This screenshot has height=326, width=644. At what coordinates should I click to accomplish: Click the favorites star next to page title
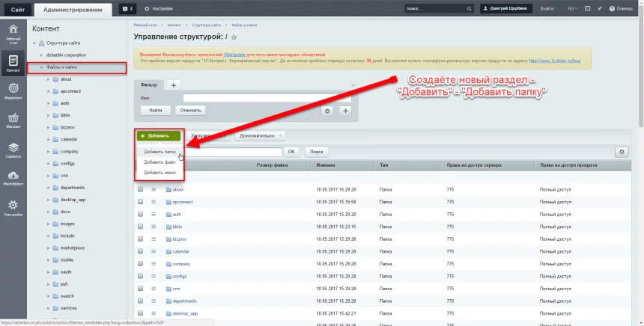(234, 37)
